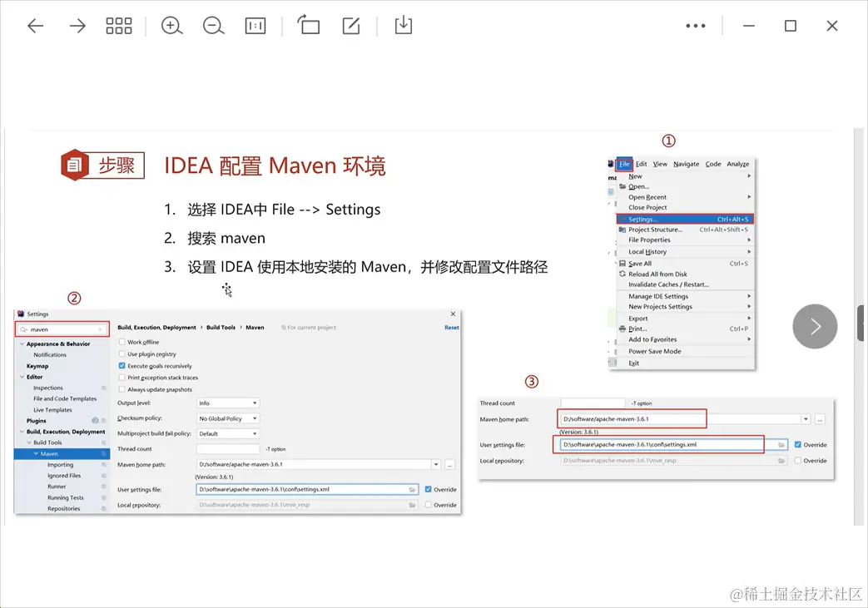
Task: Zoom in with the magnifier plus icon
Action: point(171,26)
